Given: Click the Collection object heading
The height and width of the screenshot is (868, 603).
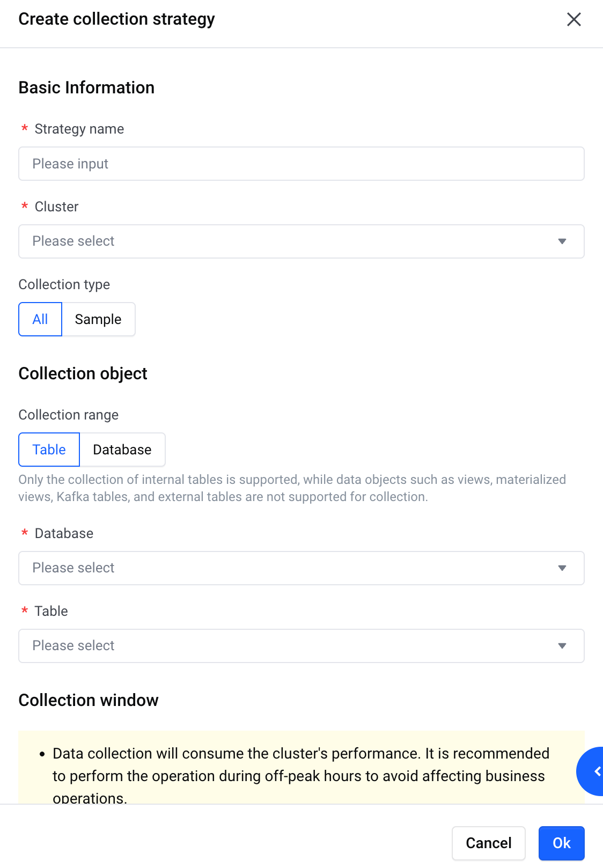Looking at the screenshot, I should click(83, 373).
